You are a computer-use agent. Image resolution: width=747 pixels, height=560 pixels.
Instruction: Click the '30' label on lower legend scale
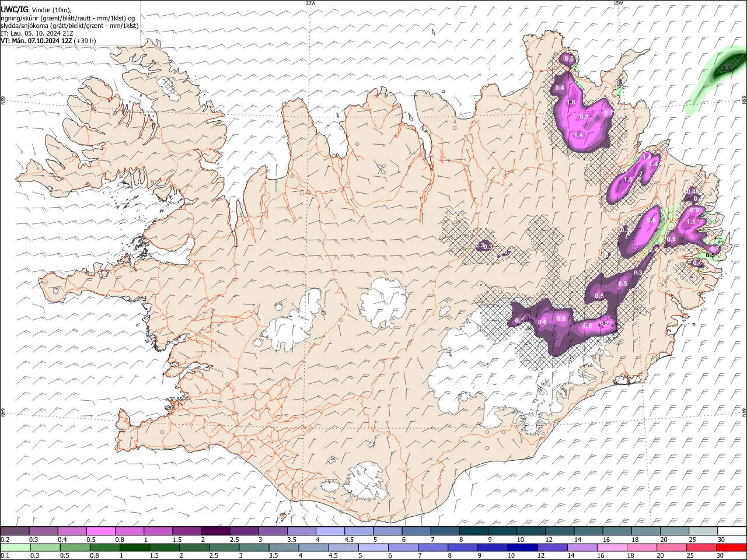[721, 555]
